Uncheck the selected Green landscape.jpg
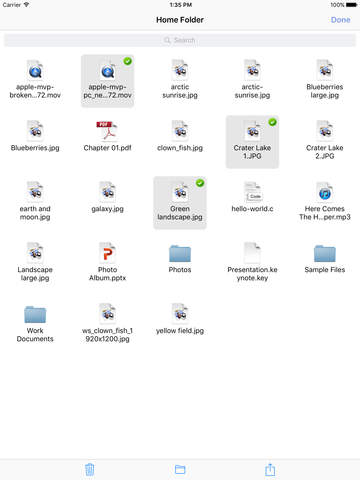360x480 pixels. coord(180,203)
